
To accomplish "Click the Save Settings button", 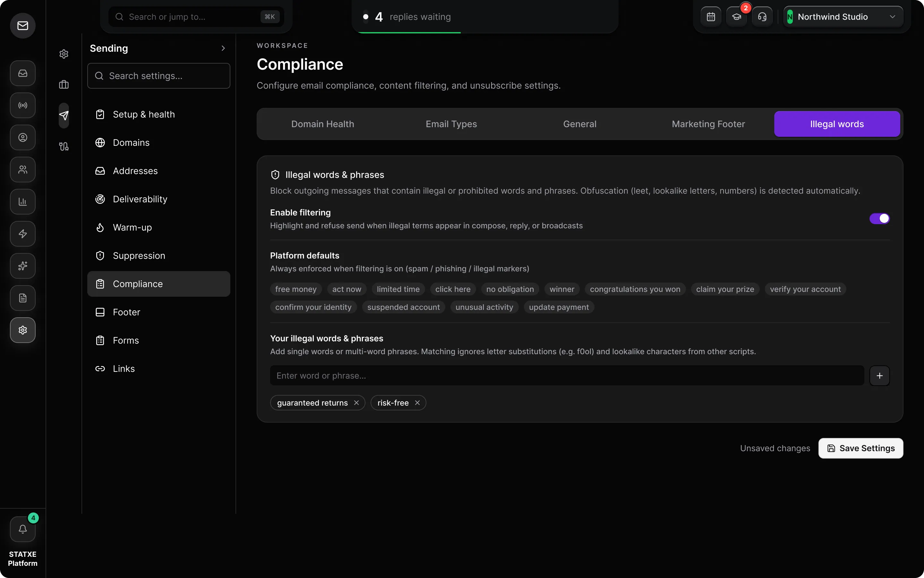I will pos(860,448).
